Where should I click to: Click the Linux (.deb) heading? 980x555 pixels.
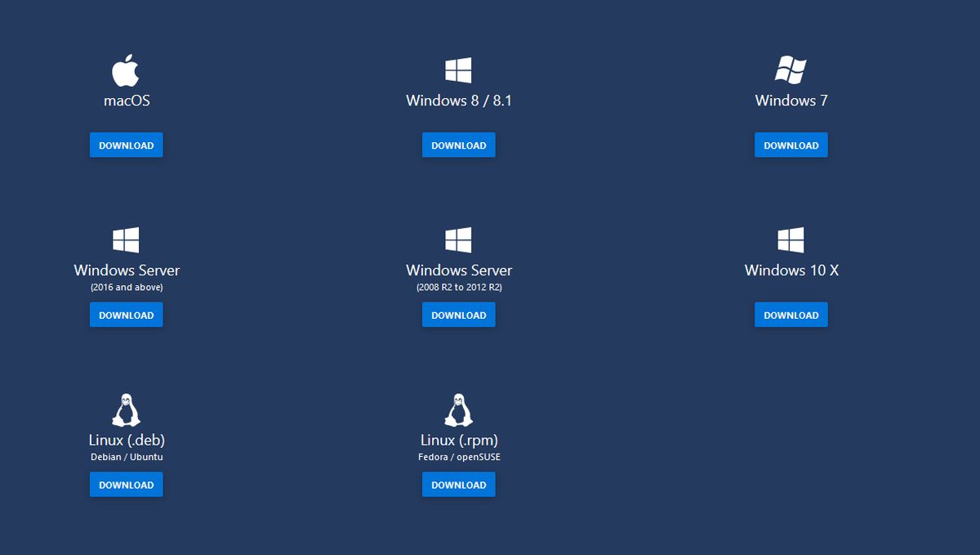(x=127, y=440)
